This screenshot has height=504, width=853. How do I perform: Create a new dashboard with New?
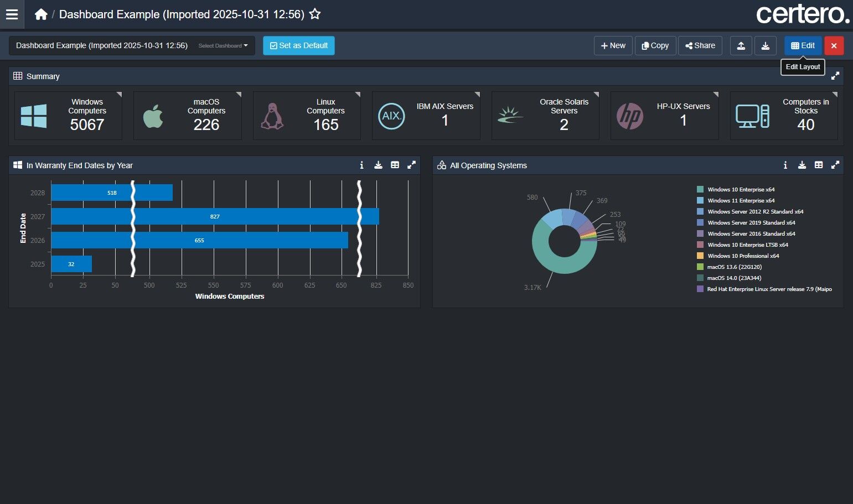click(x=613, y=45)
